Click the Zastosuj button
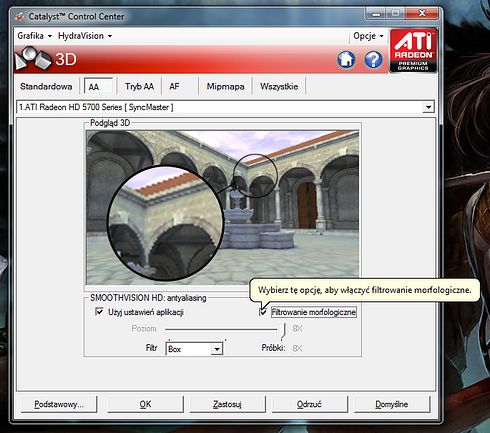 tap(227, 404)
